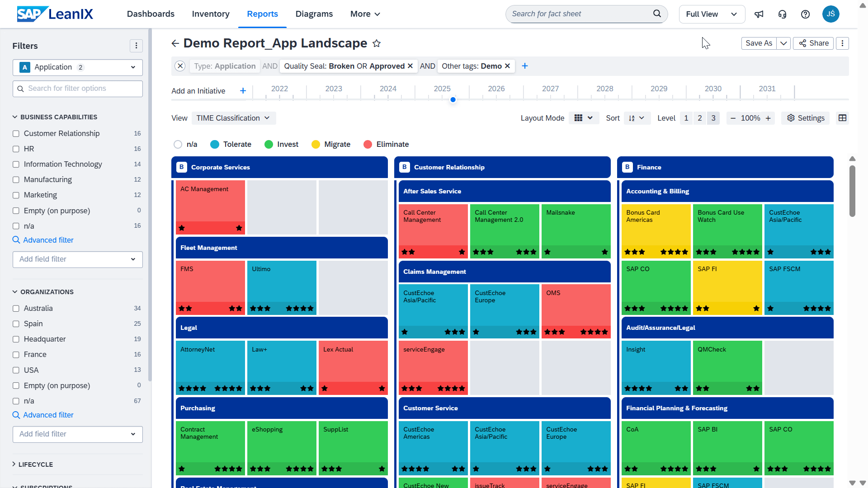Click the Share button
Screen dimensions: 868x488
[814, 43]
